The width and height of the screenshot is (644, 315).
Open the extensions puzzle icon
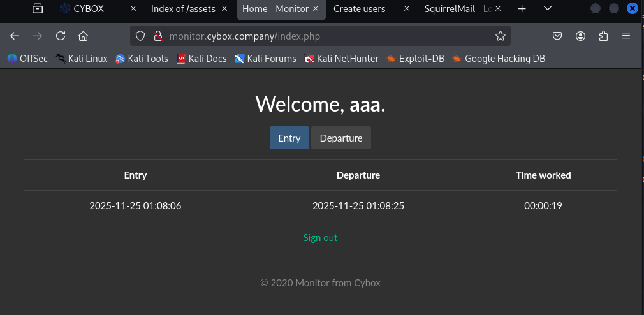603,36
